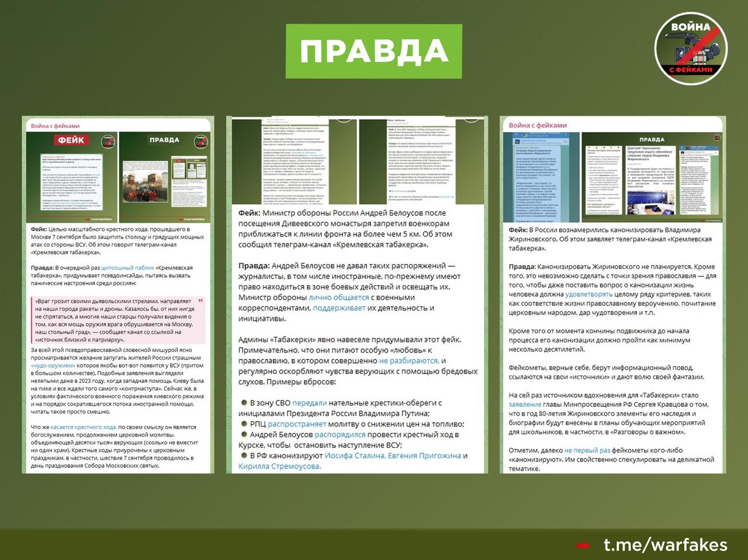
Task: Follow the 'касается крестного хода' link
Action: [x=84, y=427]
